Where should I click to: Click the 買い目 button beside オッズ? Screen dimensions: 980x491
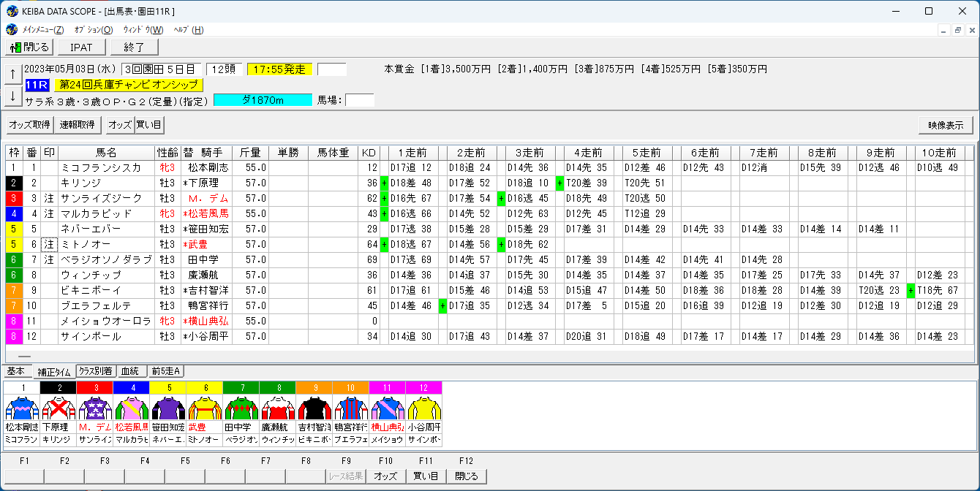point(148,125)
